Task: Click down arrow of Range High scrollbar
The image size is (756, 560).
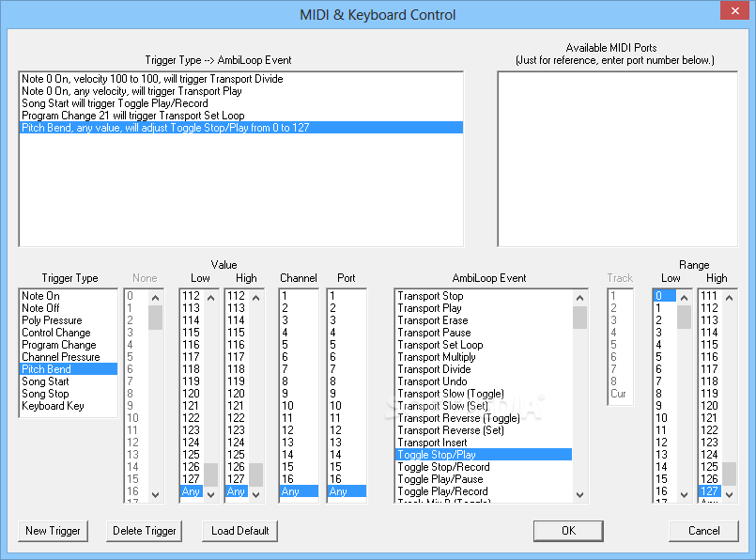Action: click(x=729, y=494)
